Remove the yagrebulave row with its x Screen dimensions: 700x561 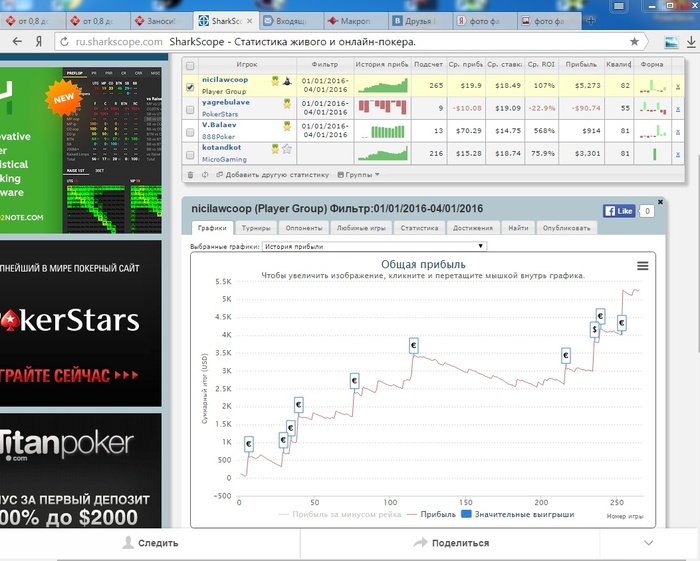[x=678, y=109]
